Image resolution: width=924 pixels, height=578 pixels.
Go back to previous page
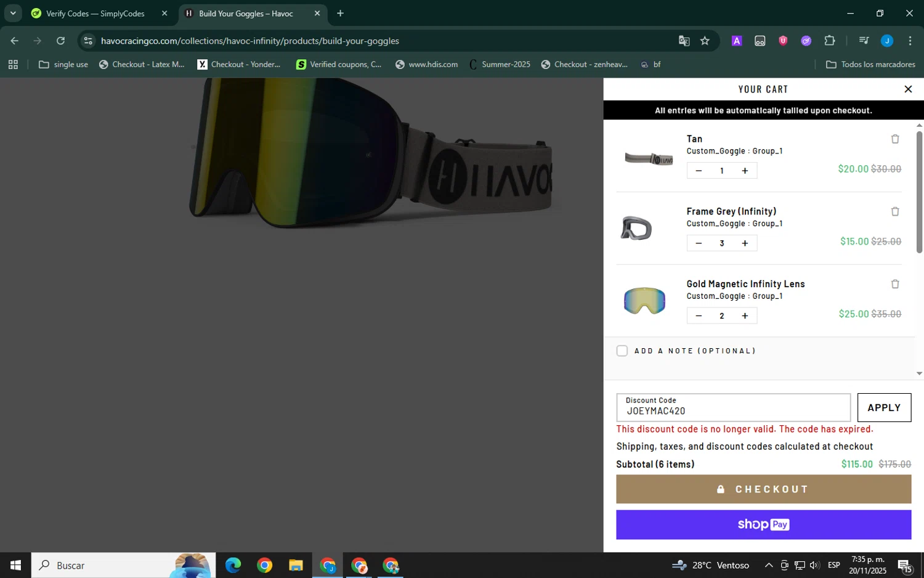(x=14, y=41)
